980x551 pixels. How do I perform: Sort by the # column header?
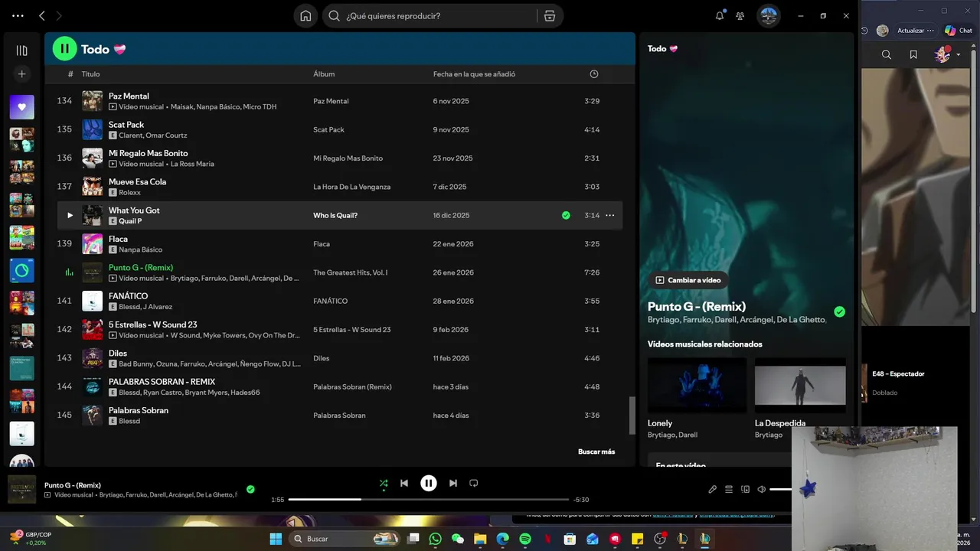pyautogui.click(x=70, y=74)
